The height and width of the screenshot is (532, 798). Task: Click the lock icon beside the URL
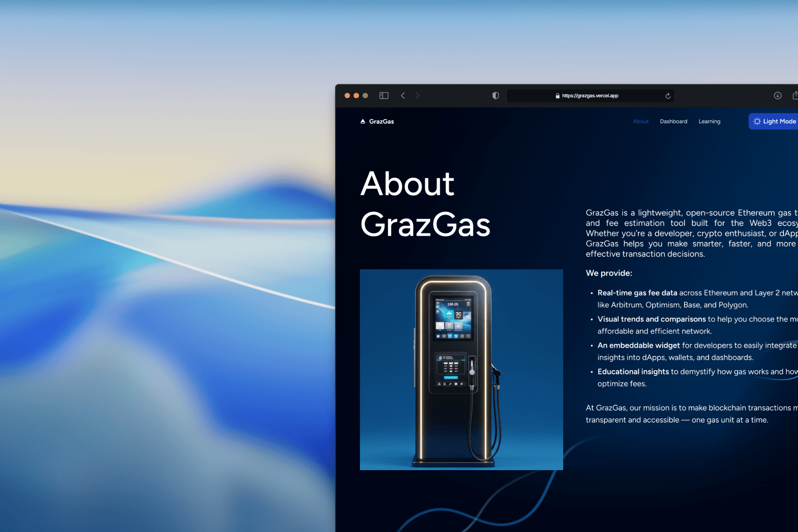click(557, 96)
